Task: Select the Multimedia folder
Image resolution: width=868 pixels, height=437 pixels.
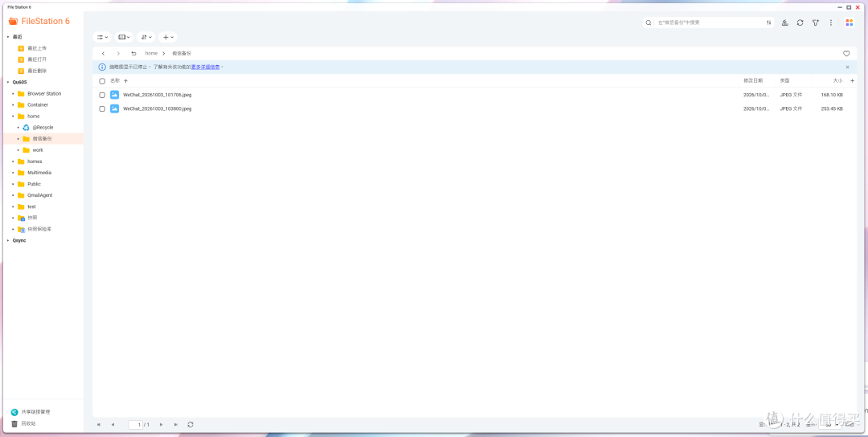Action: click(x=39, y=173)
